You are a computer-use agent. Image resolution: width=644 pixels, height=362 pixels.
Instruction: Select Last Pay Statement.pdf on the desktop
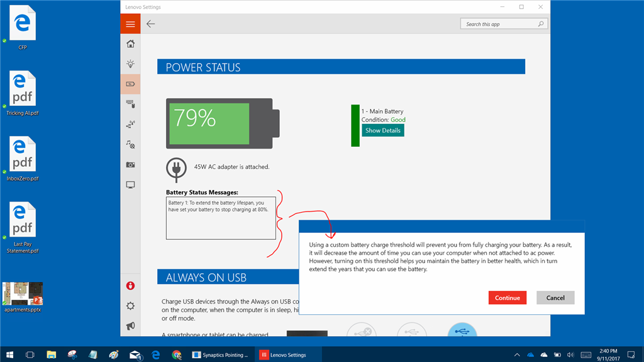23,227
